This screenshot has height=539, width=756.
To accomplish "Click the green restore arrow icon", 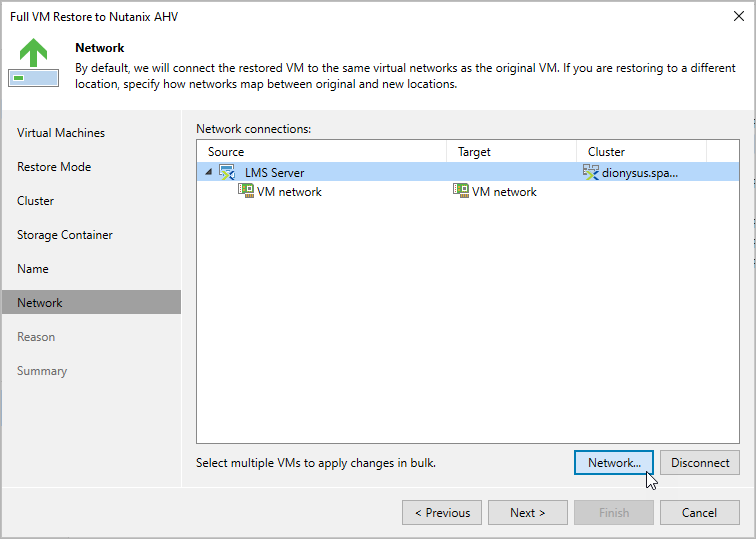I will [33, 63].
